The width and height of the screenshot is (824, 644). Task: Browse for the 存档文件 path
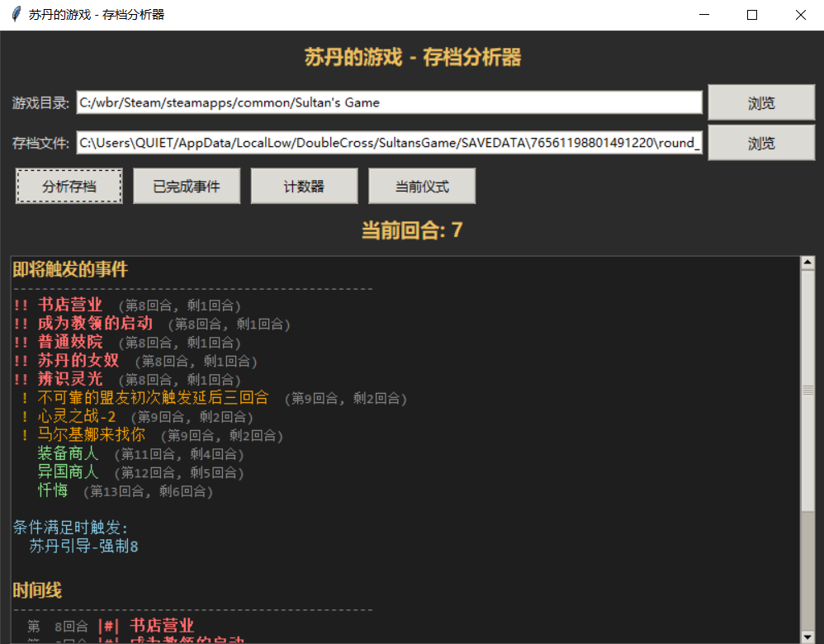pos(761,143)
